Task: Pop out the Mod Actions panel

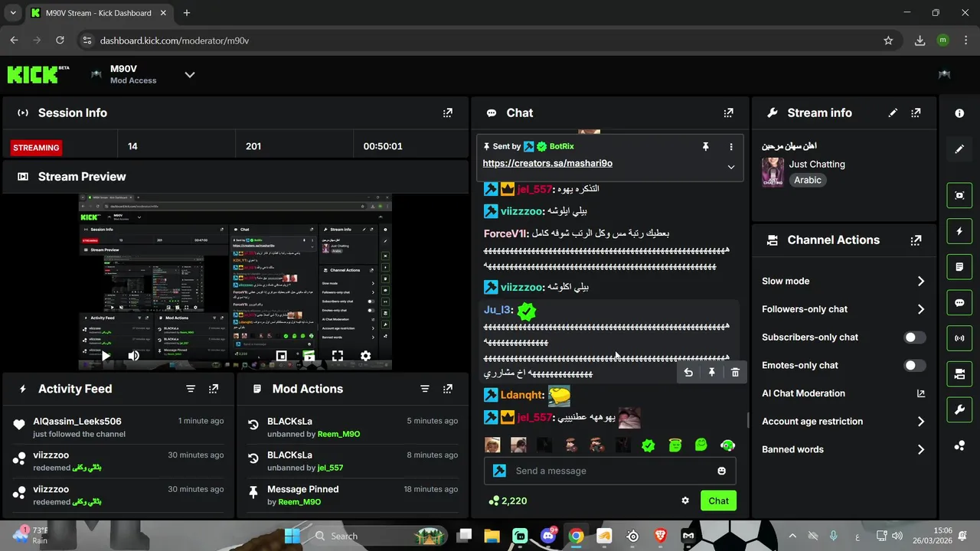Action: coord(448,389)
